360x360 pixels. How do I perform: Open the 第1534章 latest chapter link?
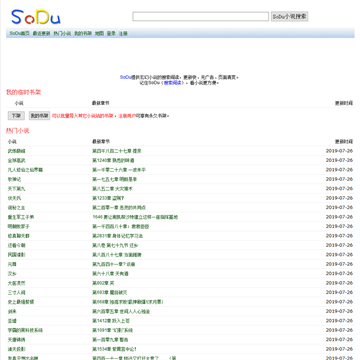(114, 349)
